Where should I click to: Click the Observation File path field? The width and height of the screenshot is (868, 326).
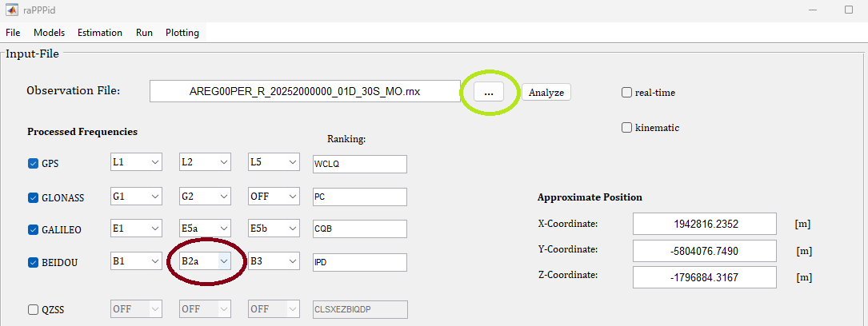coord(305,91)
